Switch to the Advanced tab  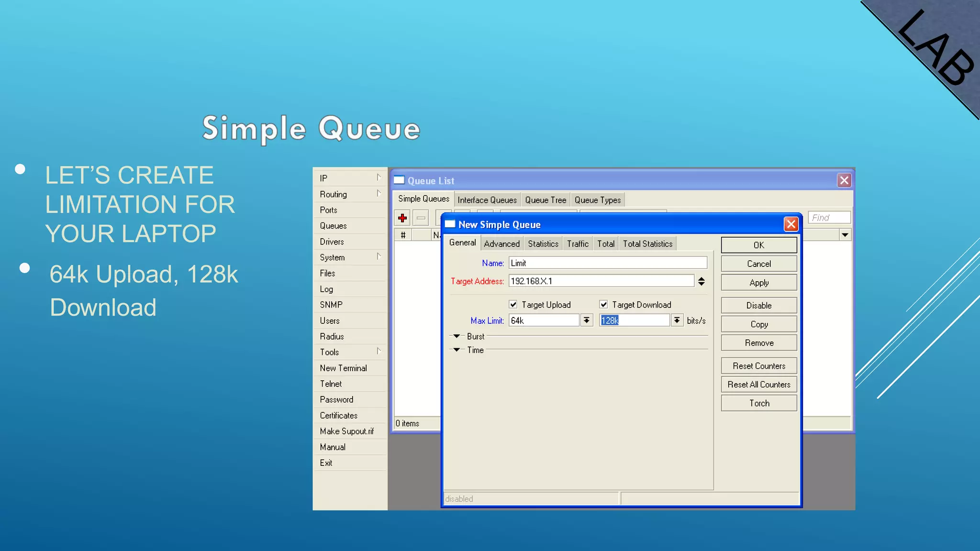(x=501, y=244)
